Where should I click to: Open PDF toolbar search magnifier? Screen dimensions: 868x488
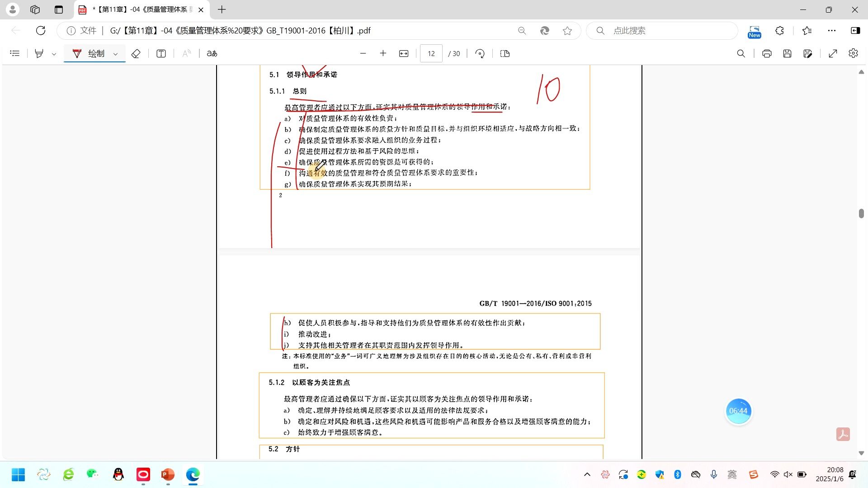(x=741, y=54)
